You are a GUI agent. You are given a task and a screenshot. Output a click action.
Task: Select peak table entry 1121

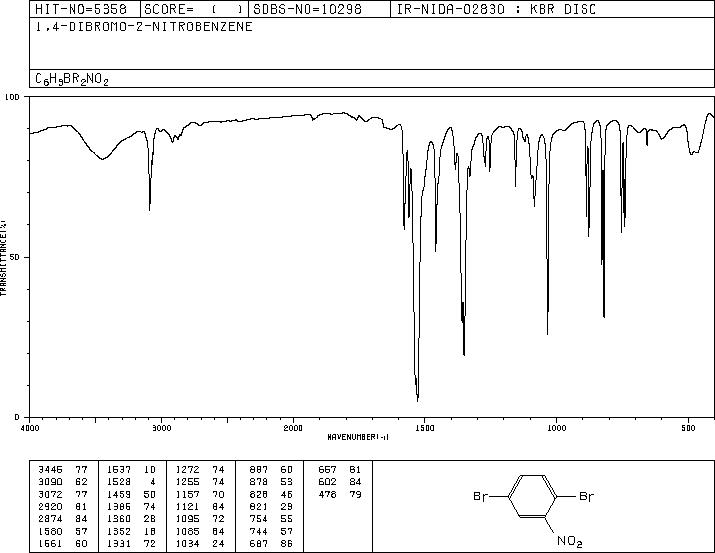pyautogui.click(x=187, y=506)
